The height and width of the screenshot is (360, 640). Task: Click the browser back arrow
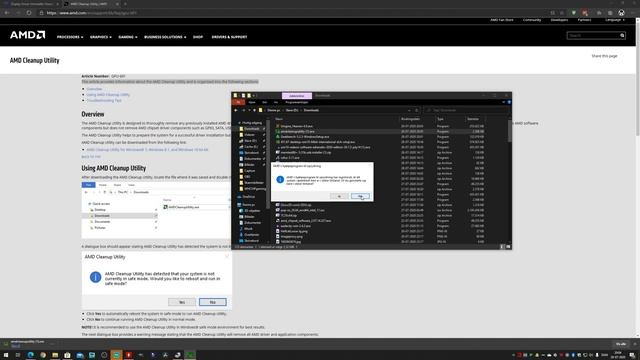[7, 13]
